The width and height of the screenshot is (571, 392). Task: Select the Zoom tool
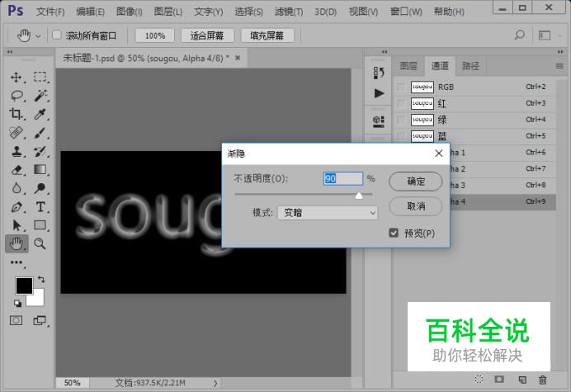[x=40, y=243]
